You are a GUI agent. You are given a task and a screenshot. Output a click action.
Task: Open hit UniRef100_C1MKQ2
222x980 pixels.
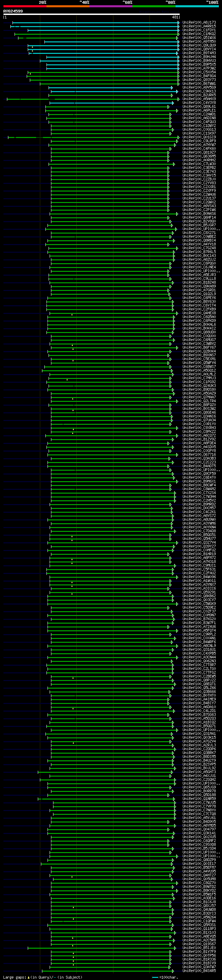[x=199, y=34]
